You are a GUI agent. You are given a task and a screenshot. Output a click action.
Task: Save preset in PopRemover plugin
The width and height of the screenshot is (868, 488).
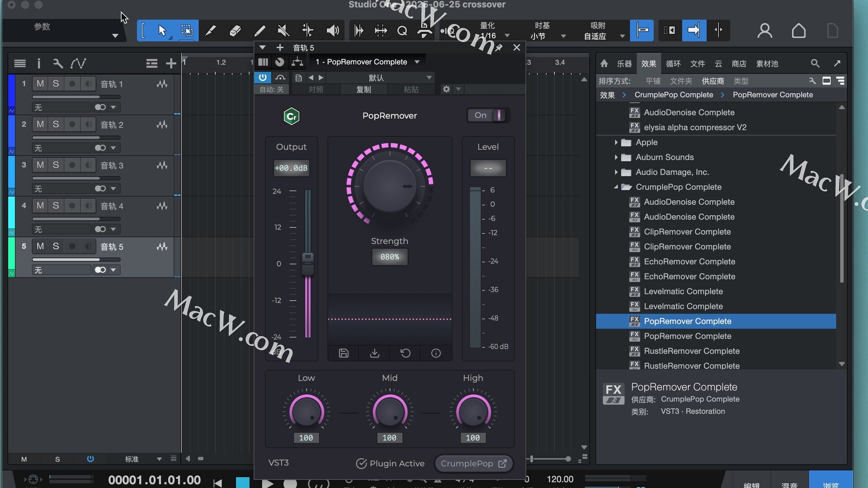344,353
